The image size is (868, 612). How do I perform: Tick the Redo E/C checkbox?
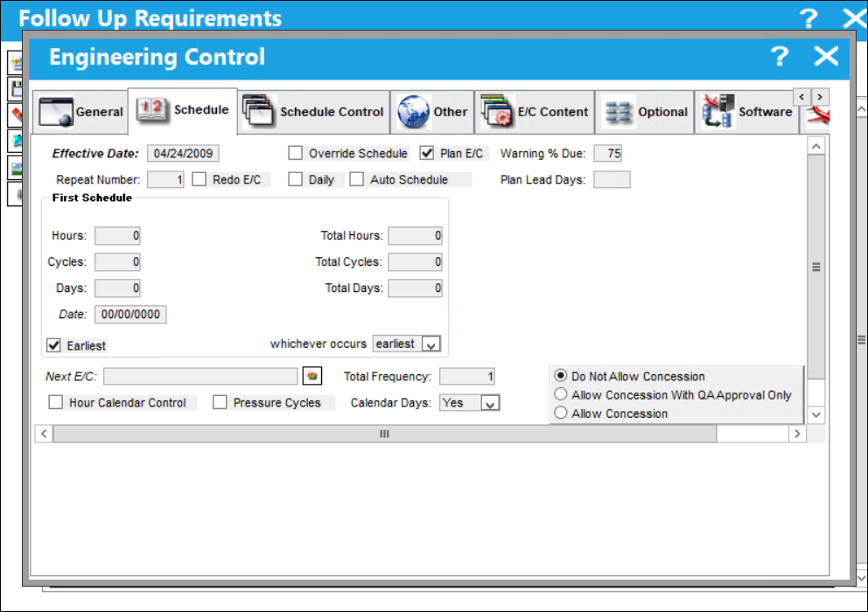pos(199,179)
